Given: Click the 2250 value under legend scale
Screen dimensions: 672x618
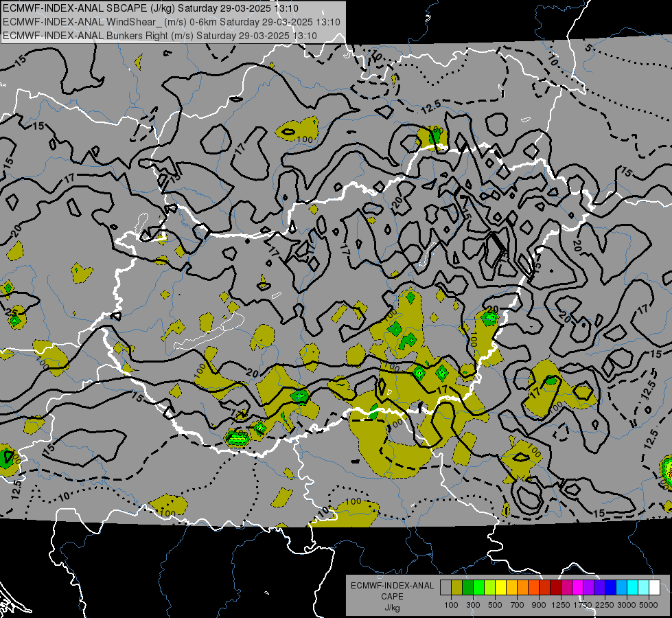Looking at the screenshot, I should click(x=605, y=605).
